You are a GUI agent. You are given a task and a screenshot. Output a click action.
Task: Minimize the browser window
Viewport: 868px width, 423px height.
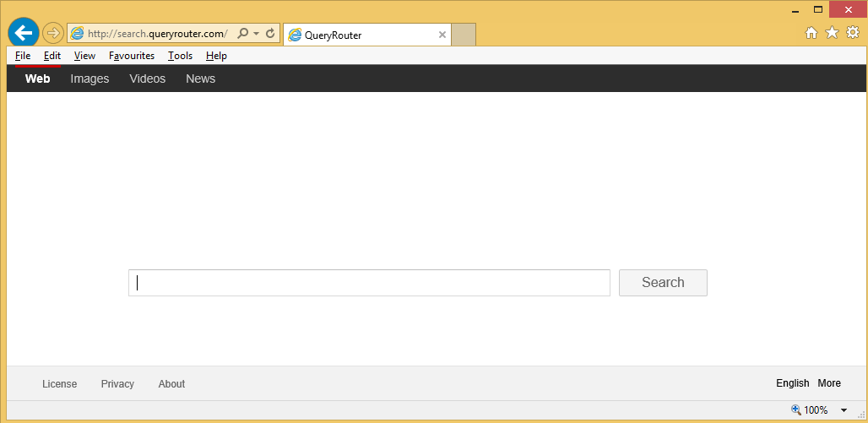click(795, 10)
